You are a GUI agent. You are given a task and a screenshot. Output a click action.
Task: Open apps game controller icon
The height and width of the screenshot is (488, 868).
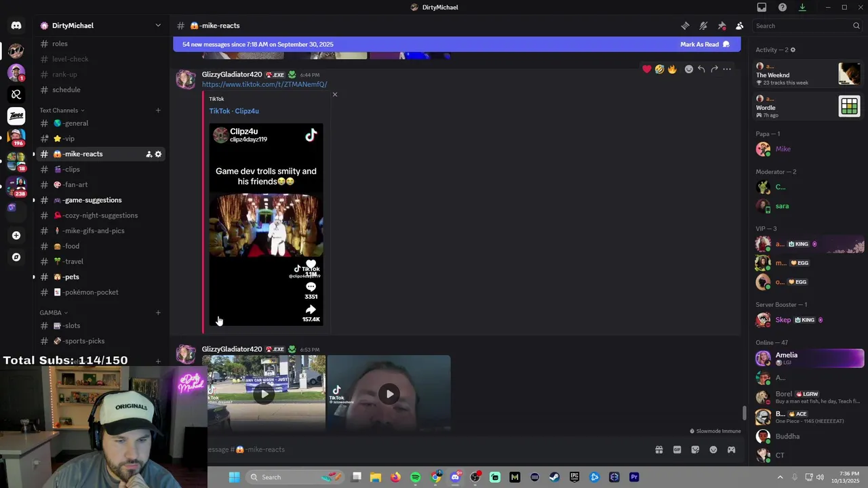(x=731, y=450)
